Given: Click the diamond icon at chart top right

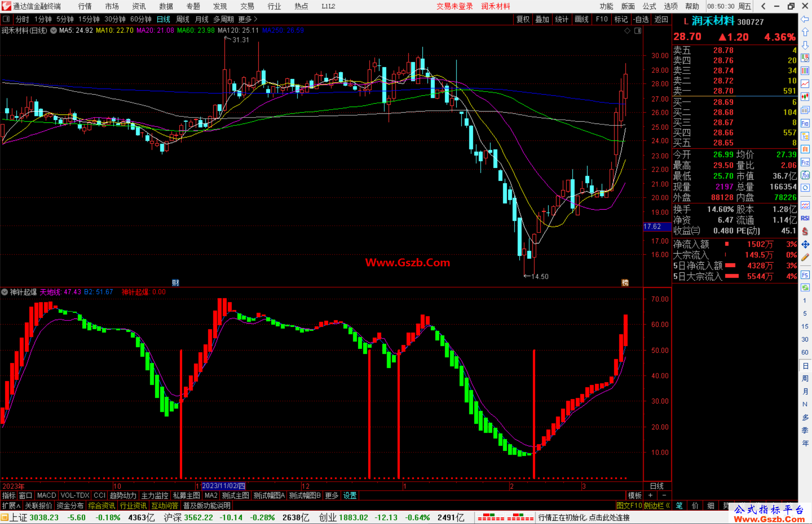Looking at the screenshot, I should click(627, 31).
